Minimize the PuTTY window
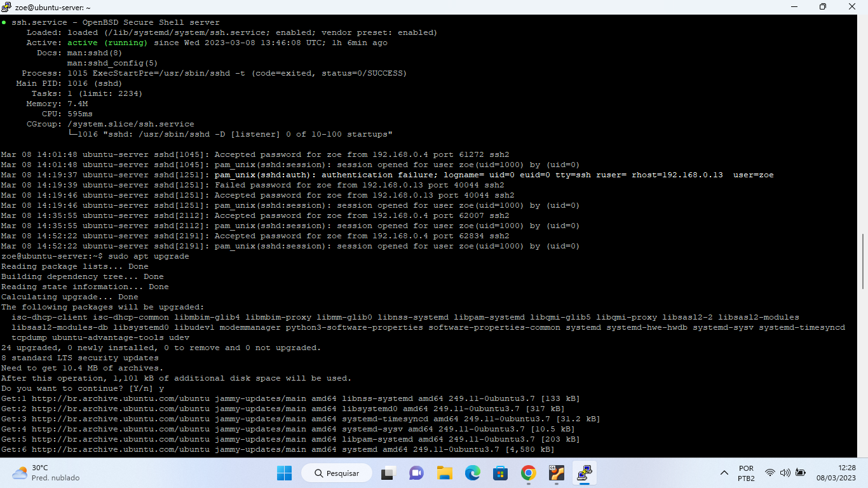This screenshot has height=488, width=868. 794,7
